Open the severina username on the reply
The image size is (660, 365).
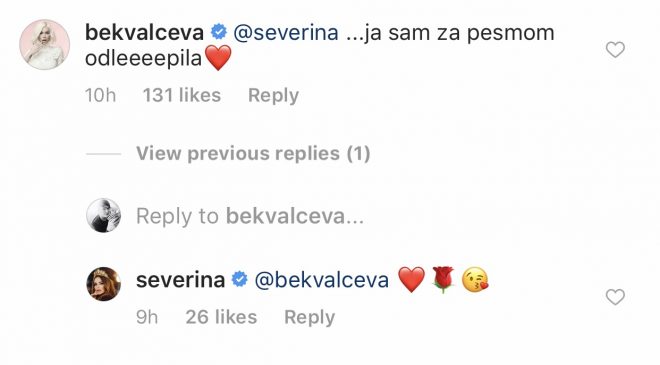pos(180,280)
